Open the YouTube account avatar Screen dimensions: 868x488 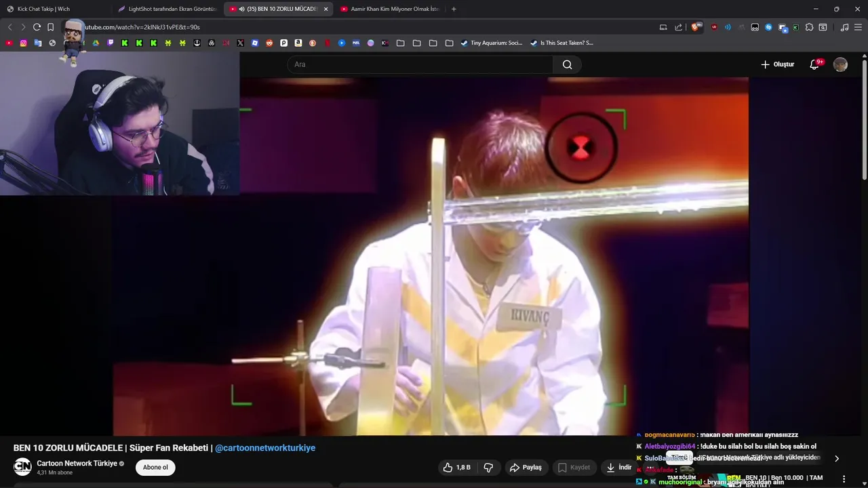(840, 64)
